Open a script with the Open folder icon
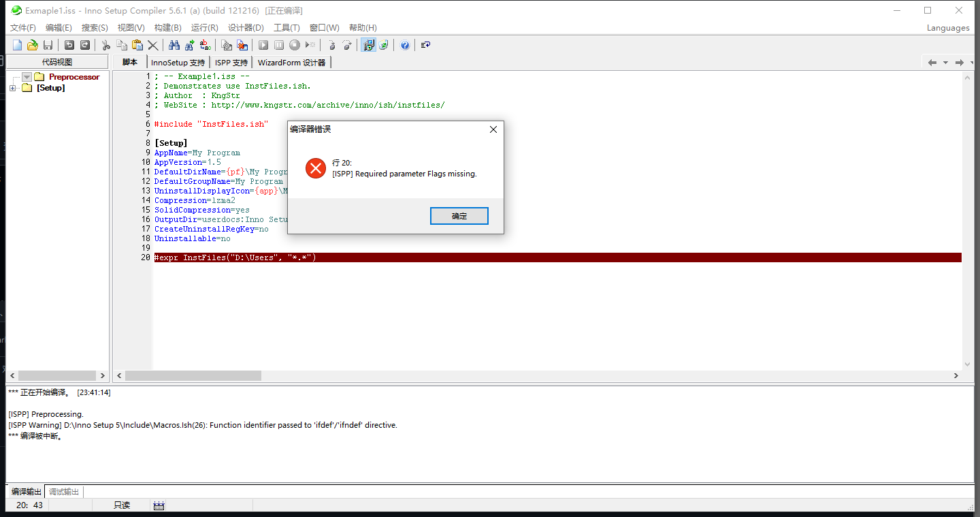980x517 pixels. [32, 45]
